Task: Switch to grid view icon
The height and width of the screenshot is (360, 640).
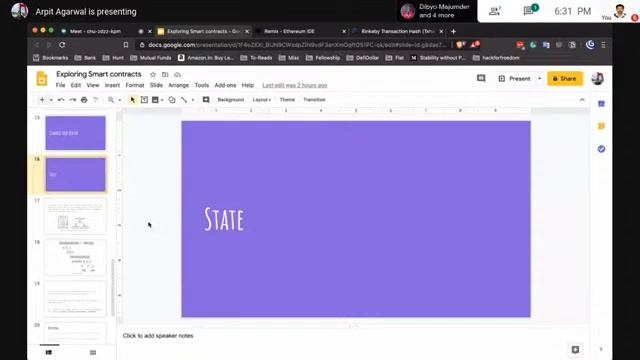Action: click(x=93, y=352)
